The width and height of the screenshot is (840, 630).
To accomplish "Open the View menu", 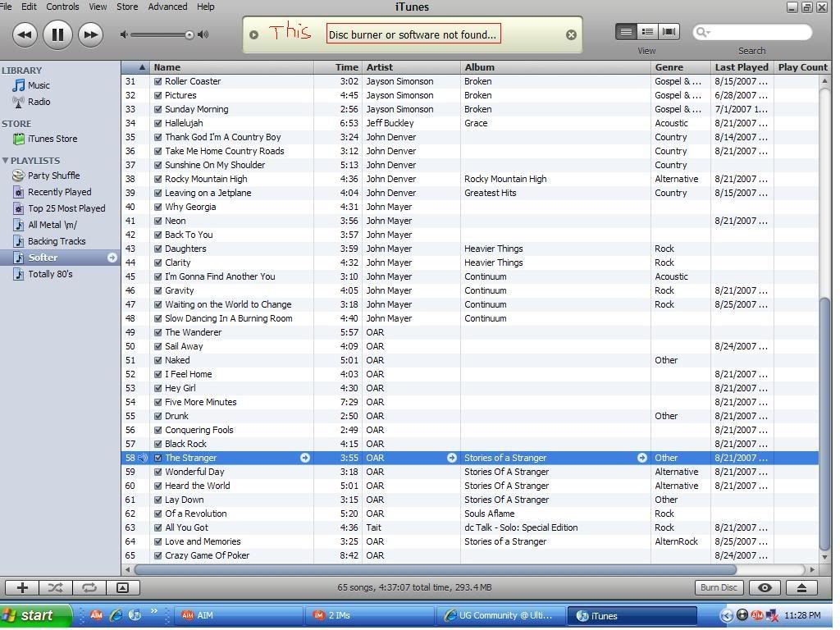I will click(x=98, y=7).
